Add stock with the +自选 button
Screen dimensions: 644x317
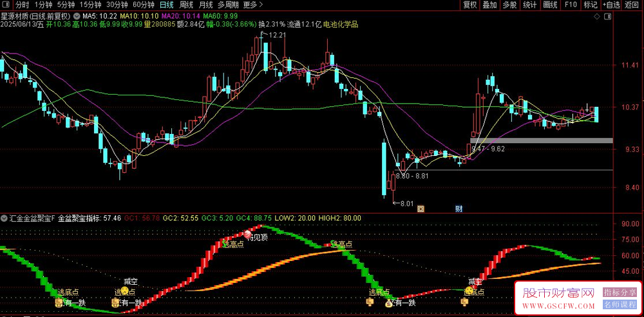(612, 5)
